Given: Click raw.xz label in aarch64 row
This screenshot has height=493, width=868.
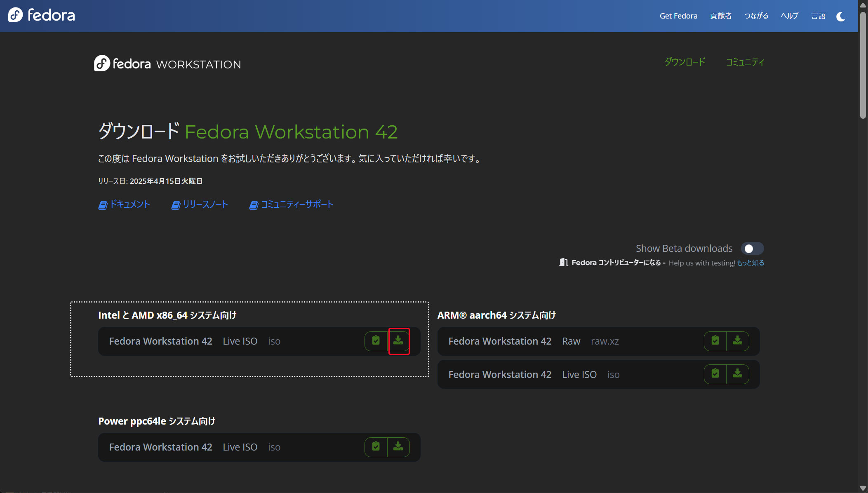Looking at the screenshot, I should click(605, 341).
